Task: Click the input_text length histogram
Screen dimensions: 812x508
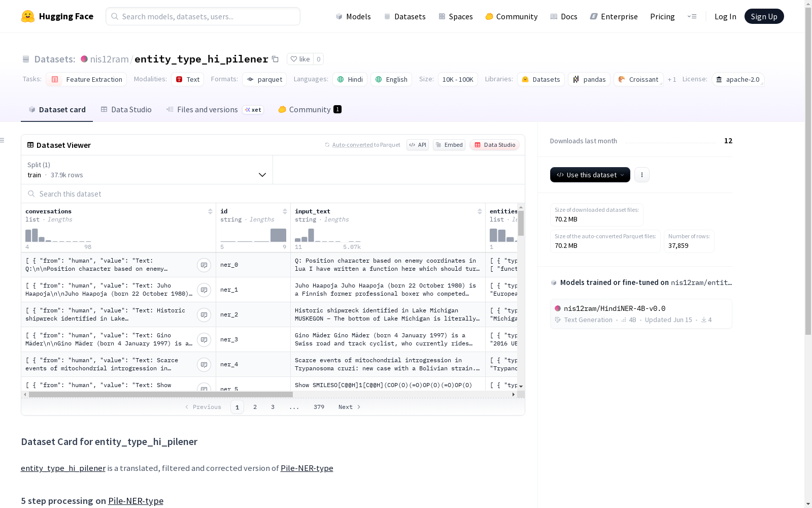Action: tap(328, 235)
